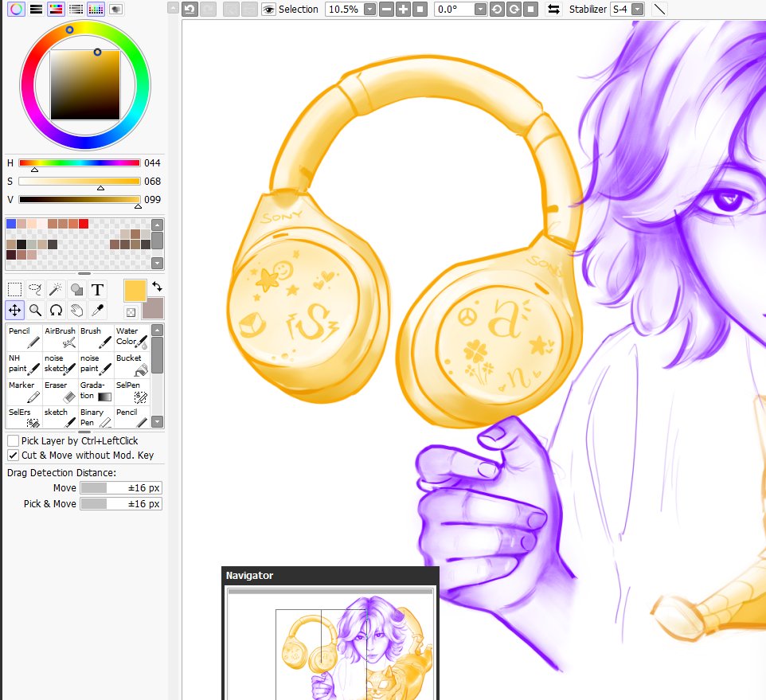Click the transparent color toggle
The height and width of the screenshot is (700, 766).
point(131,312)
